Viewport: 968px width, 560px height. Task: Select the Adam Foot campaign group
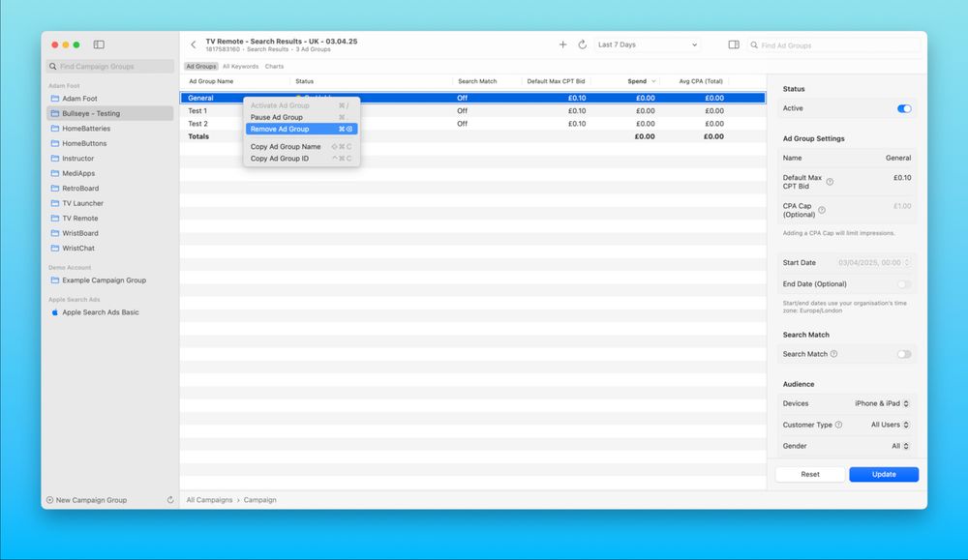click(110, 99)
